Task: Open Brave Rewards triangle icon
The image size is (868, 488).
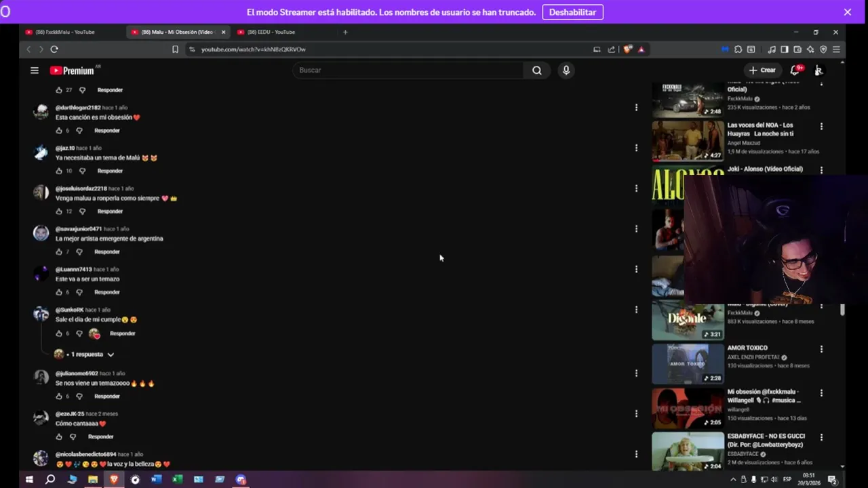Action: tap(641, 49)
